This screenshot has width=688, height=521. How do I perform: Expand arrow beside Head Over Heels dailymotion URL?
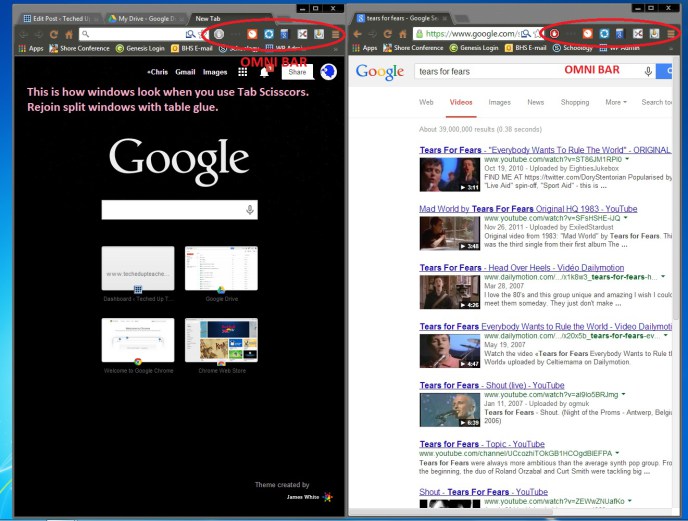click(x=663, y=277)
